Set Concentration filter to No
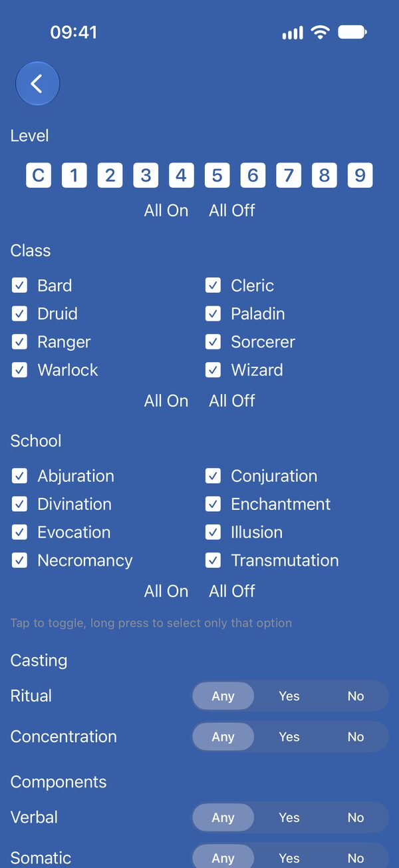 [x=356, y=737]
